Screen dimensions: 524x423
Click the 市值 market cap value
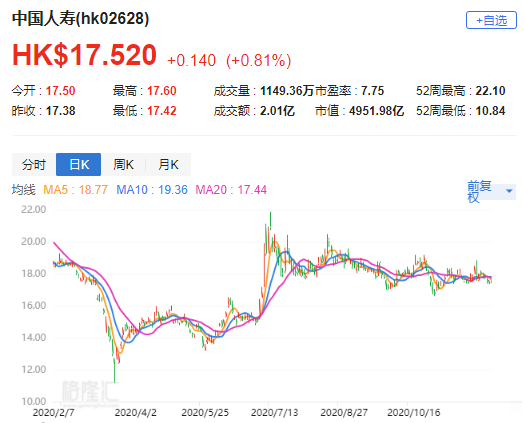tap(377, 111)
